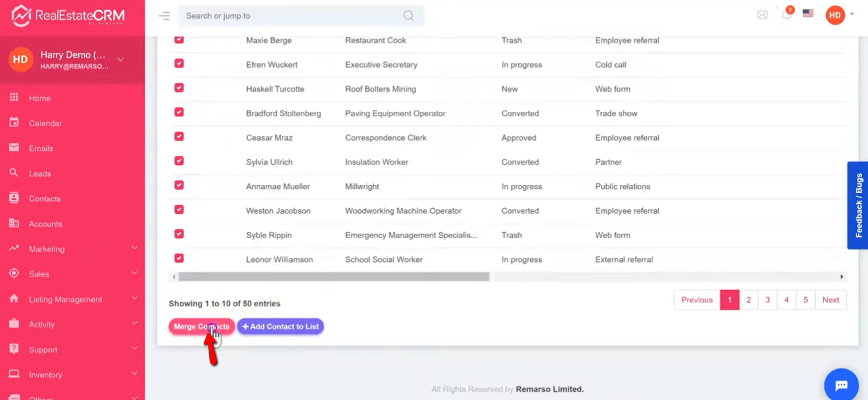Screen dimensions: 868x400
Task: Click the hamburger menu collapse icon
Action: (164, 16)
